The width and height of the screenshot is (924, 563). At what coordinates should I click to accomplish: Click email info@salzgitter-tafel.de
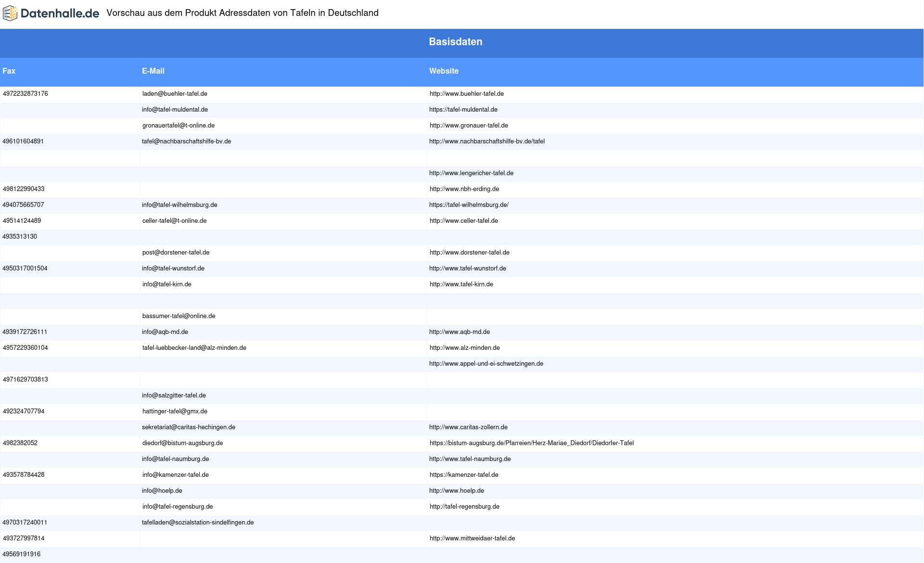[x=174, y=396]
